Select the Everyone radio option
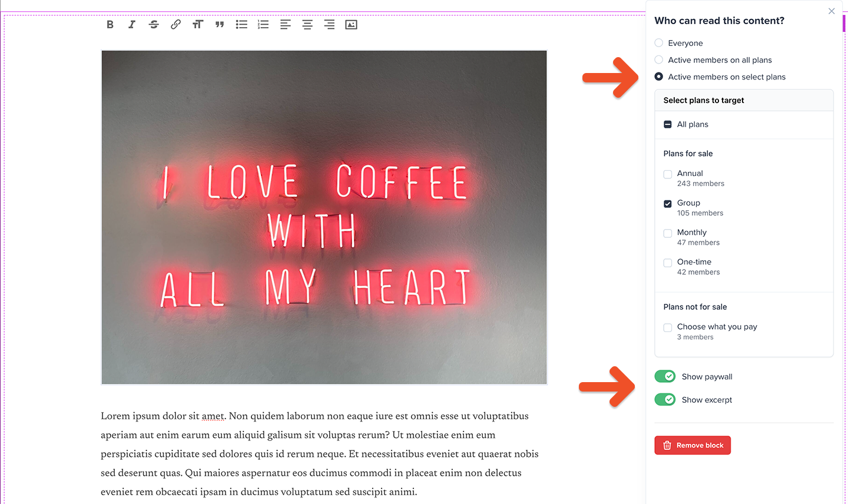The image size is (848, 504). [659, 43]
